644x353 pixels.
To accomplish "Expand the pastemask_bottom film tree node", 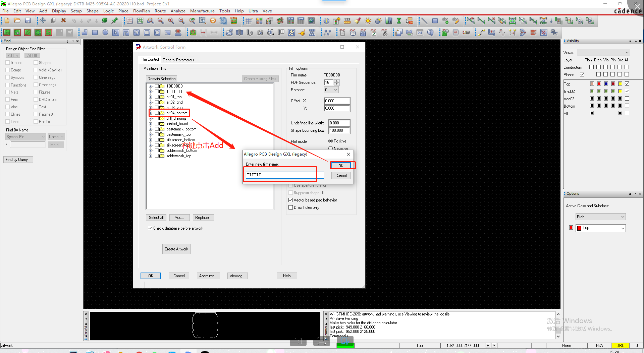I will [x=151, y=129].
